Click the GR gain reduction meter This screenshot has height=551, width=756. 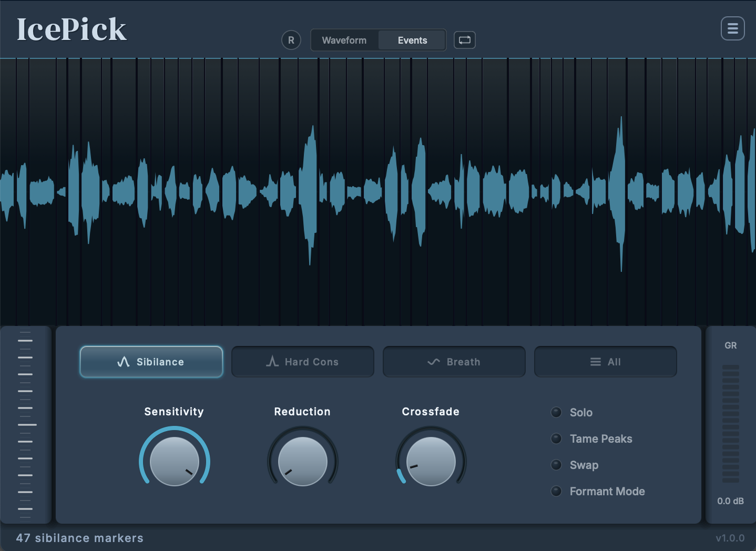(x=731, y=424)
